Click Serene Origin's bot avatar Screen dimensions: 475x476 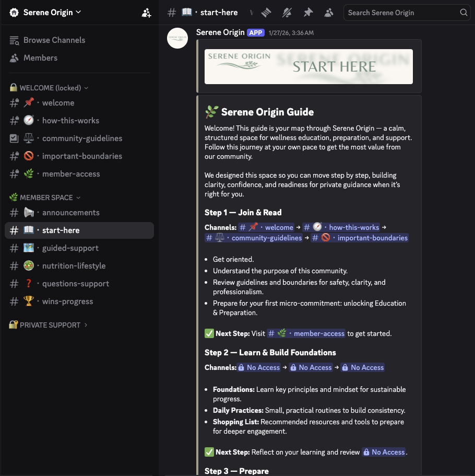(177, 38)
